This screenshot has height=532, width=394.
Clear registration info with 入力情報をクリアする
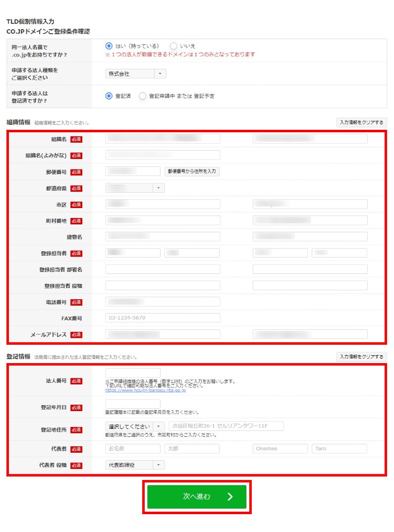pyautogui.click(x=361, y=357)
